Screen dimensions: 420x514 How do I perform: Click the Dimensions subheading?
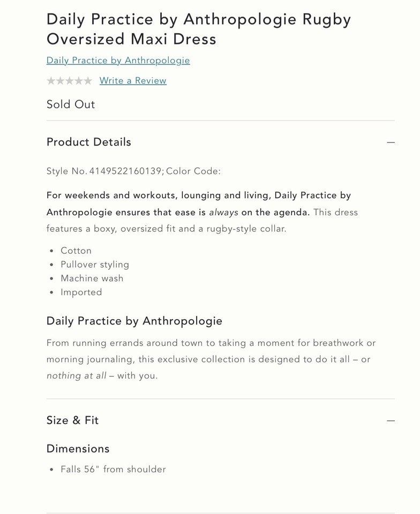[78, 449]
